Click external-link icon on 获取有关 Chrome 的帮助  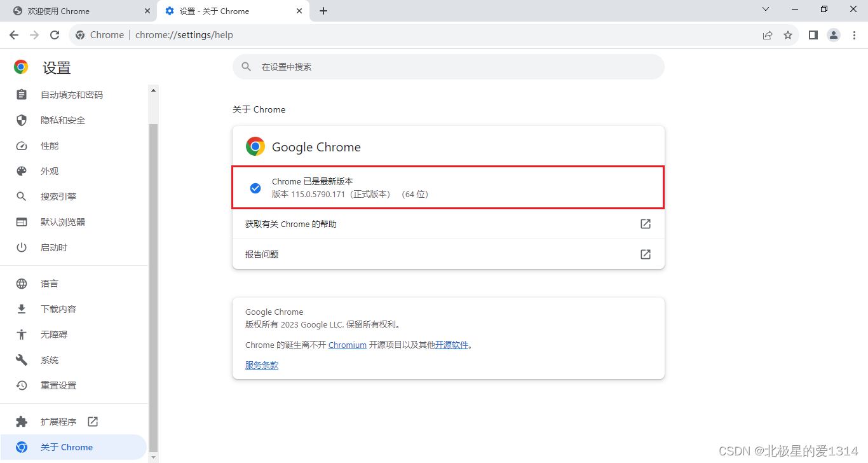(646, 224)
